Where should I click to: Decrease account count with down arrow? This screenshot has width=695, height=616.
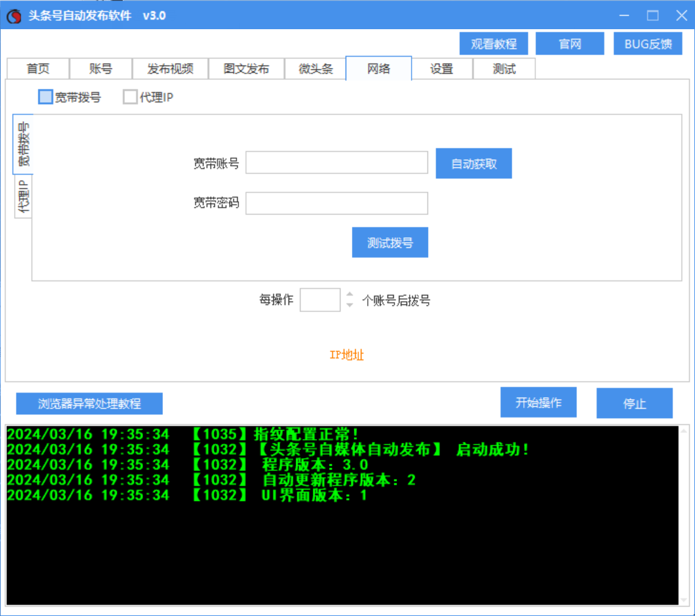click(349, 305)
